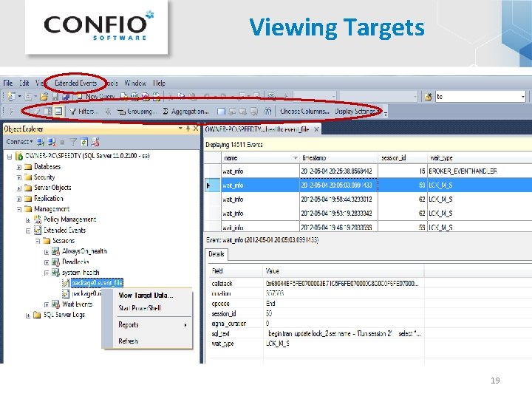This screenshot has width=532, height=399.
Task: Select the Wait Events session
Action: 77,304
